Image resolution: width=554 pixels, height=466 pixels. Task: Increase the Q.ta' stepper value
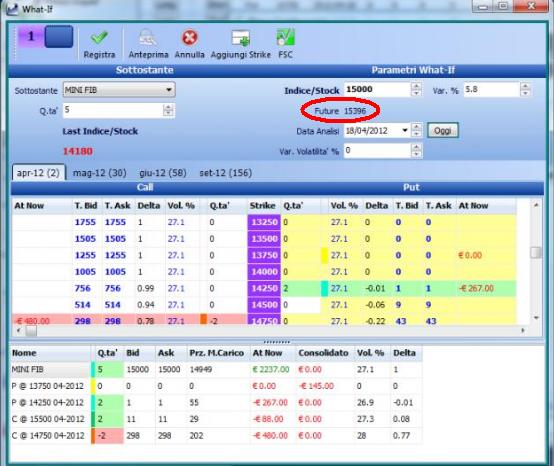(x=169, y=107)
